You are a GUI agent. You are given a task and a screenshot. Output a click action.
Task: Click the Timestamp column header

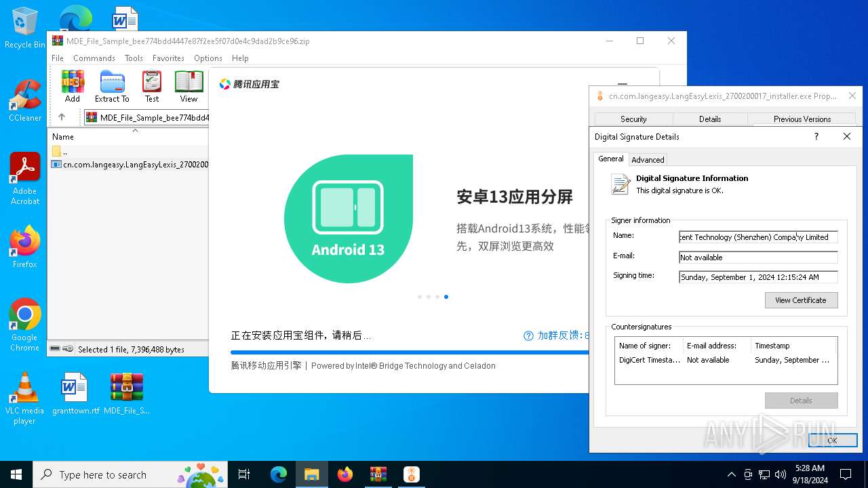pos(793,346)
